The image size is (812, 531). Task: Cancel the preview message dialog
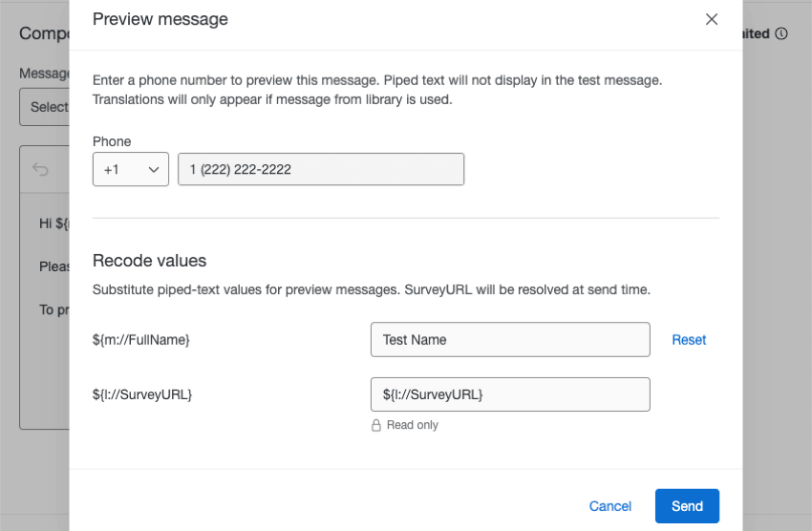[x=609, y=506]
